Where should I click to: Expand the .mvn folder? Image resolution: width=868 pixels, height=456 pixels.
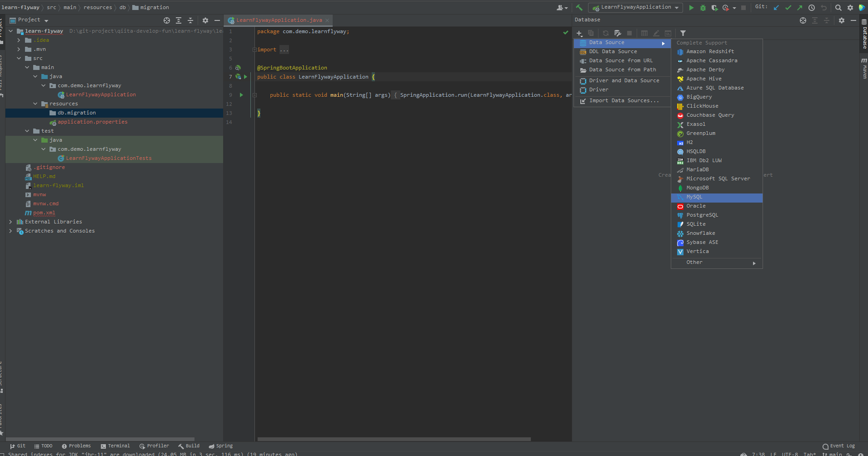tap(19, 50)
